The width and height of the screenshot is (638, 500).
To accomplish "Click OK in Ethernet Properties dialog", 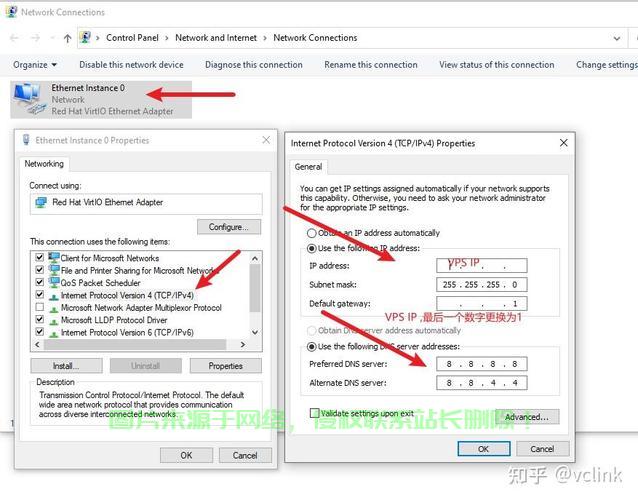I will (186, 455).
